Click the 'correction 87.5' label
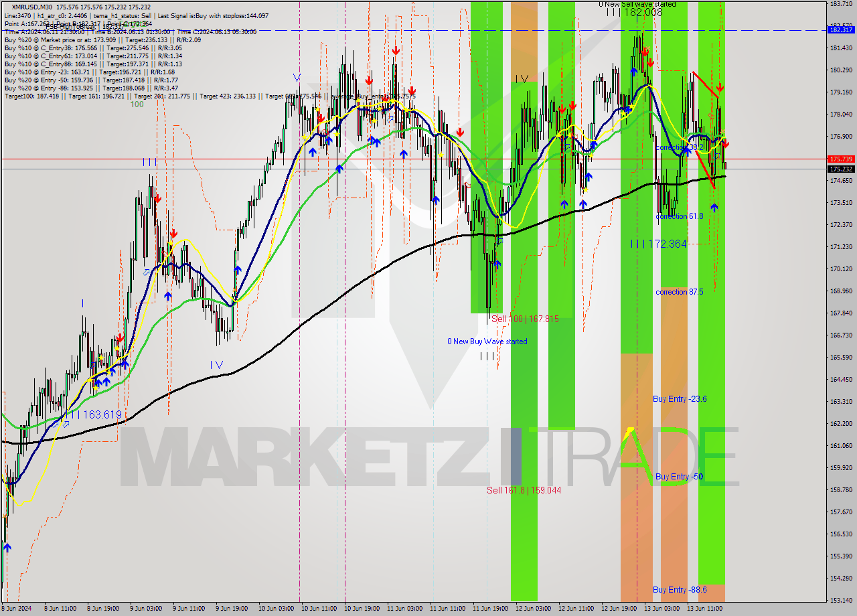 tap(679, 292)
